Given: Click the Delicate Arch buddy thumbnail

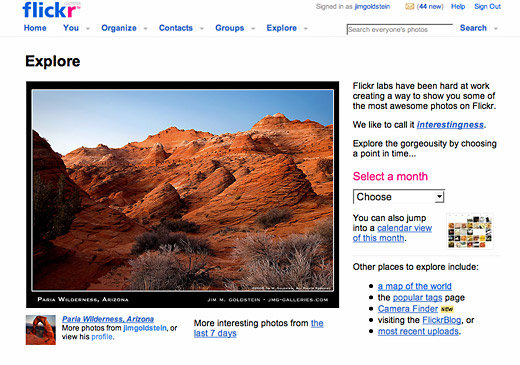Looking at the screenshot, I should [x=41, y=330].
